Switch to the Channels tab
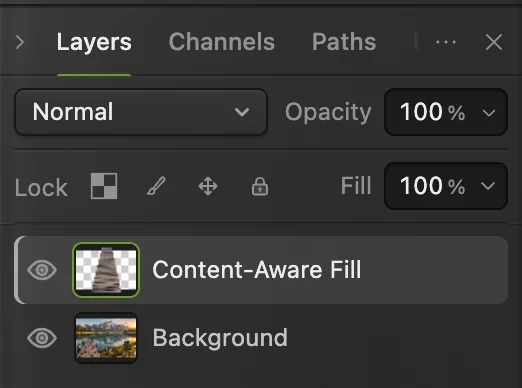This screenshot has height=388, width=522. [222, 42]
